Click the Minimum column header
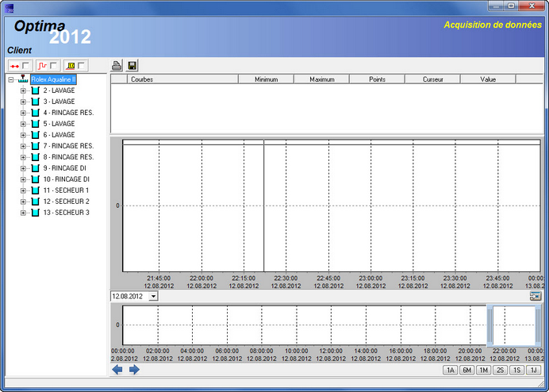The image size is (549, 392). tap(266, 79)
